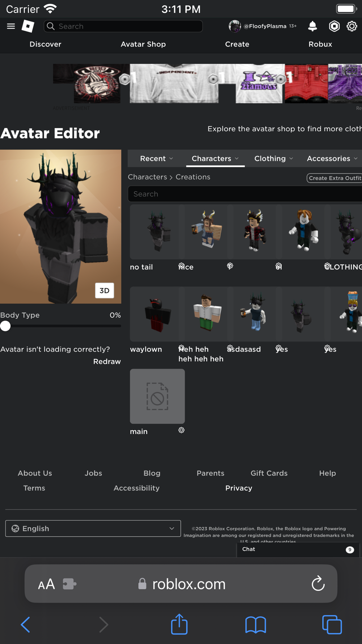Open the Help footer link

(328, 473)
